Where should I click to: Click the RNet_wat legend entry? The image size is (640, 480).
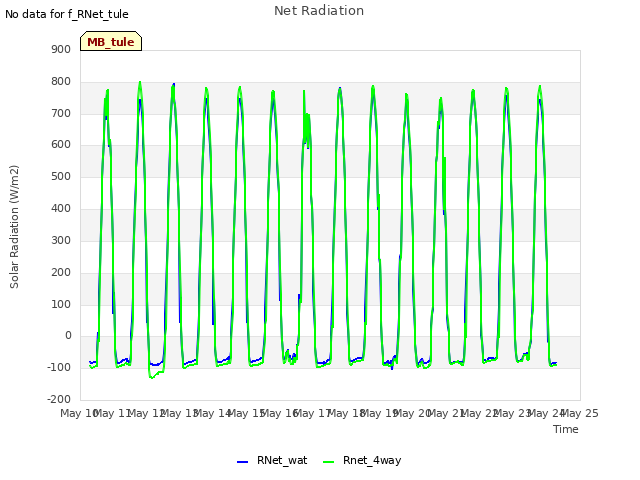[272, 461]
